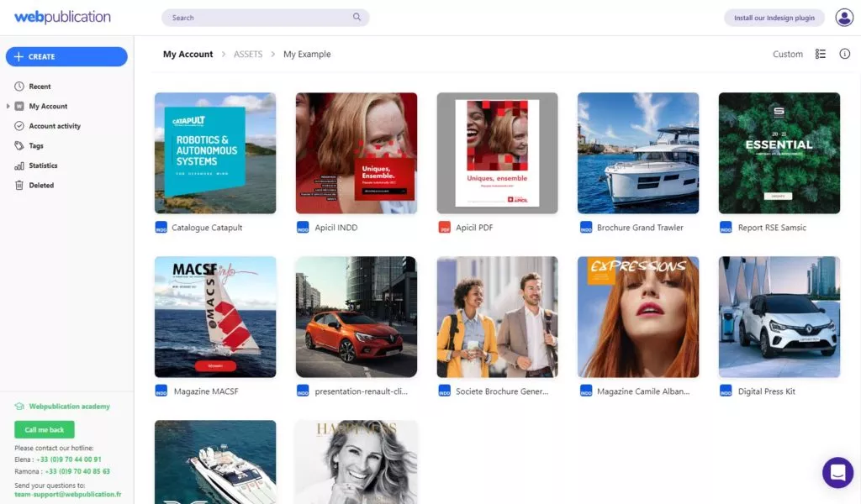Click INDD icon beside Magazine Camile Alban
Image resolution: width=861 pixels, height=504 pixels.
(x=586, y=391)
